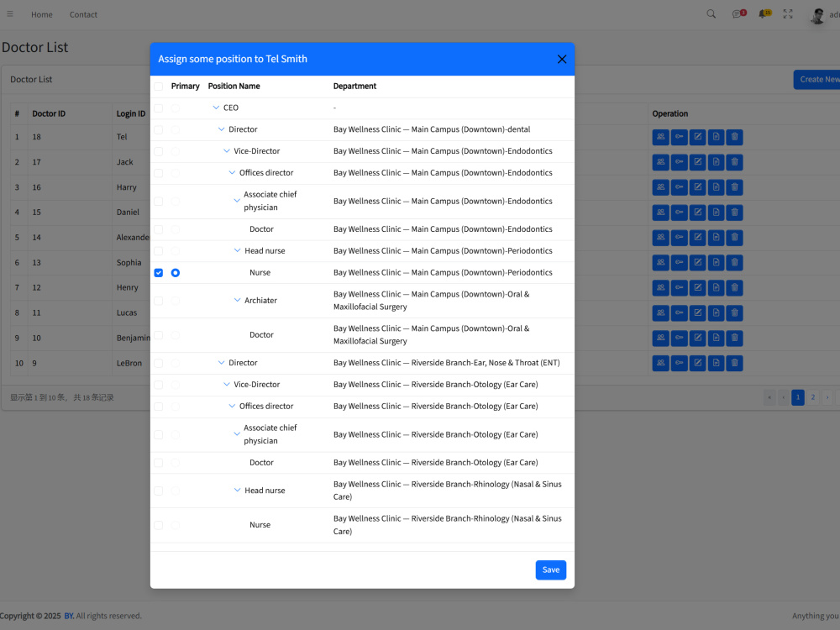This screenshot has width=840, height=630.
Task: Click the trash icon in Harry's row
Action: [x=734, y=187]
